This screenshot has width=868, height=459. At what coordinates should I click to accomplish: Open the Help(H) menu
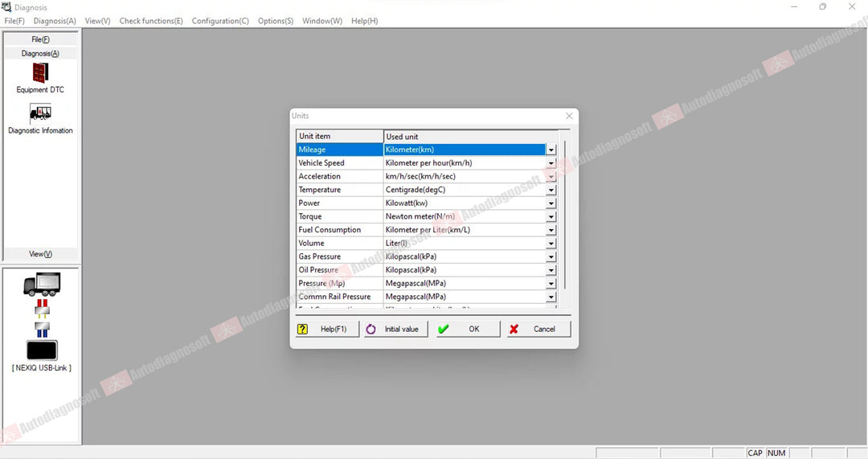[x=365, y=21]
